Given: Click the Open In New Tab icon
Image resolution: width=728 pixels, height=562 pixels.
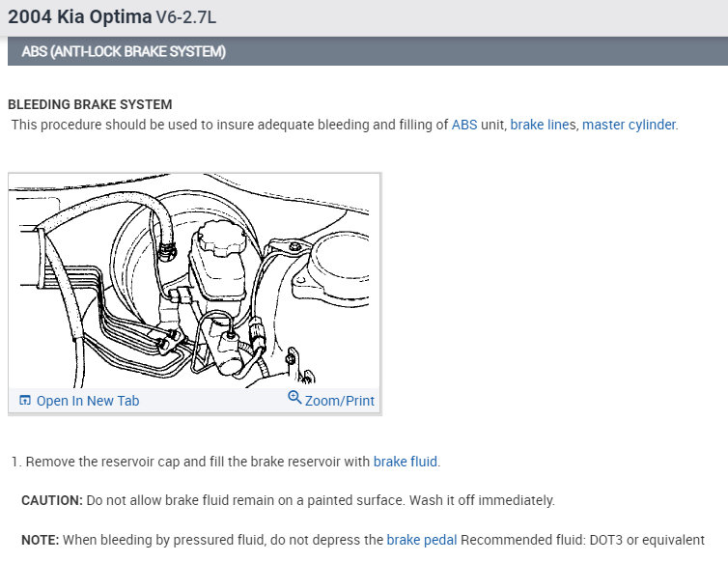Looking at the screenshot, I should [25, 400].
